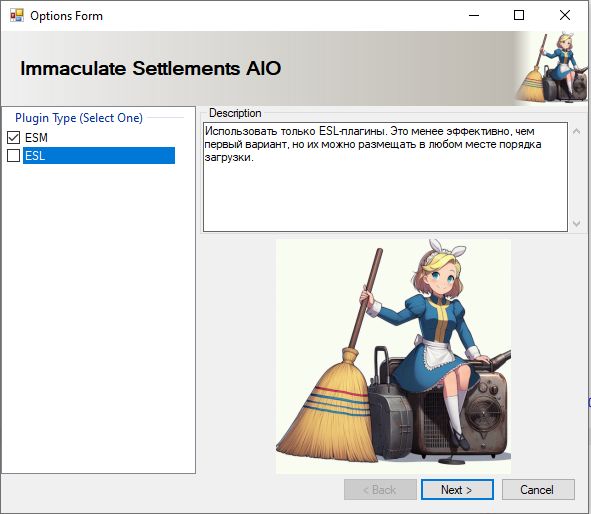Image resolution: width=591 pixels, height=514 pixels.
Task: Click the description scrollbar down arrow
Action: click(x=576, y=223)
